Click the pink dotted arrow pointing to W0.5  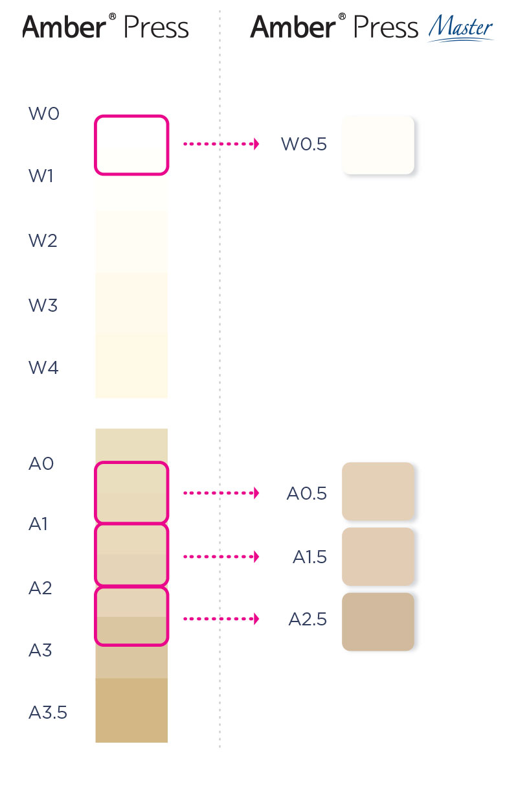coord(221,143)
